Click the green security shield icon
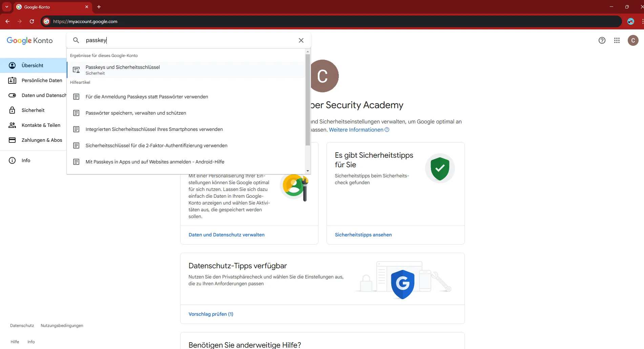 [x=440, y=169]
